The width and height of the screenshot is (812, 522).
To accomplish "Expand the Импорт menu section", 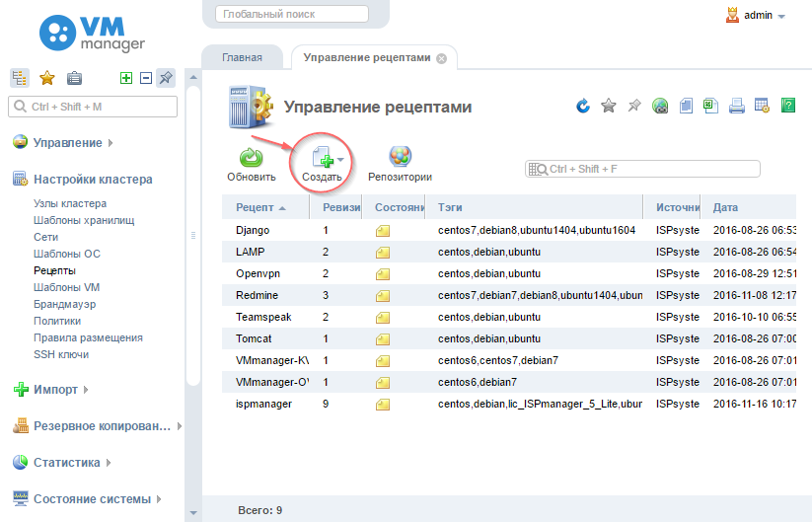I will click(55, 390).
